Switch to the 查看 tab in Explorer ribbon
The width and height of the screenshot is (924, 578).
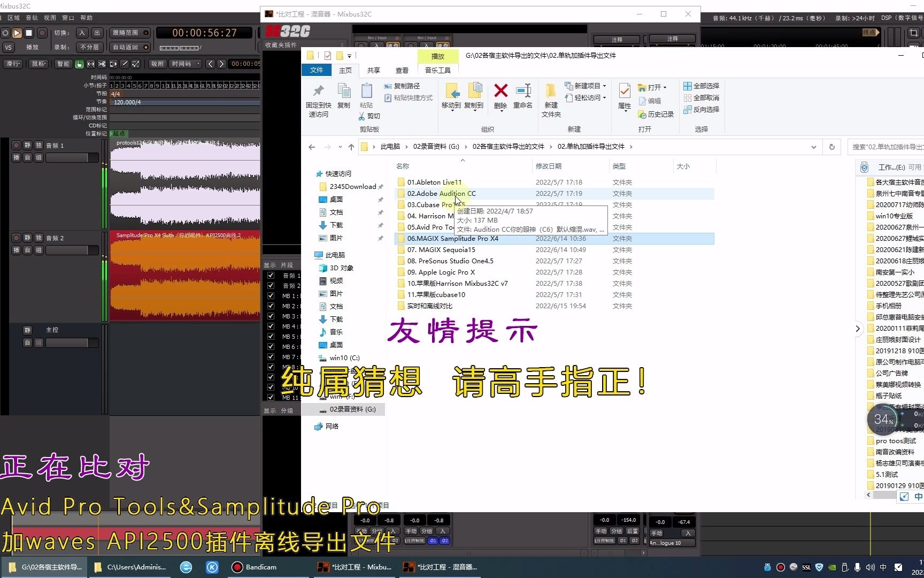tap(402, 70)
